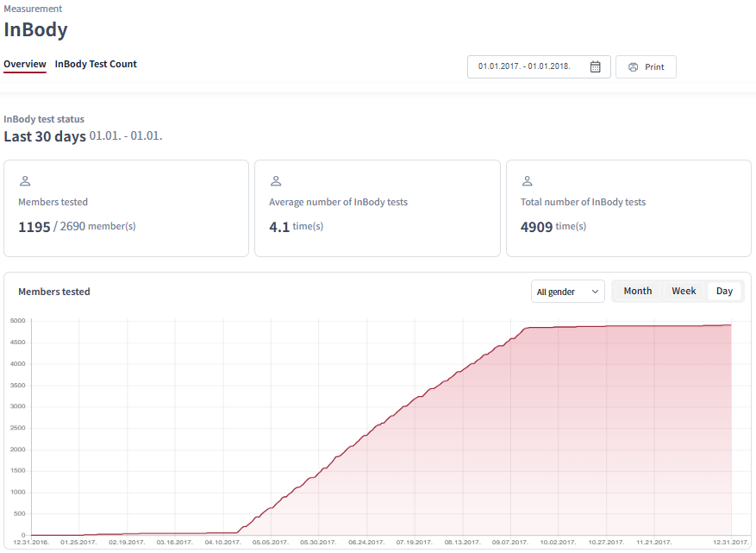The image size is (756, 553).
Task: Select the Day chart granularity
Action: point(724,291)
